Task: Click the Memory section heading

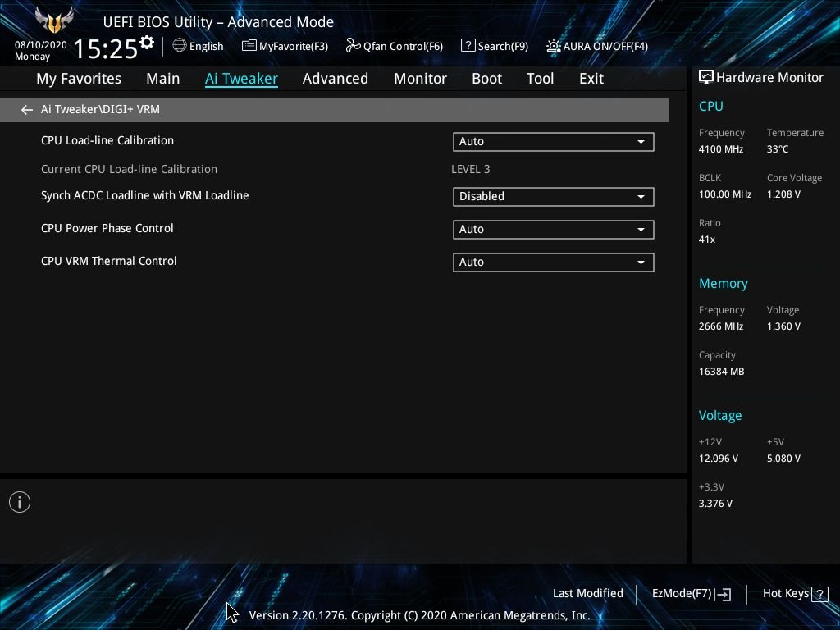Action: (x=724, y=283)
